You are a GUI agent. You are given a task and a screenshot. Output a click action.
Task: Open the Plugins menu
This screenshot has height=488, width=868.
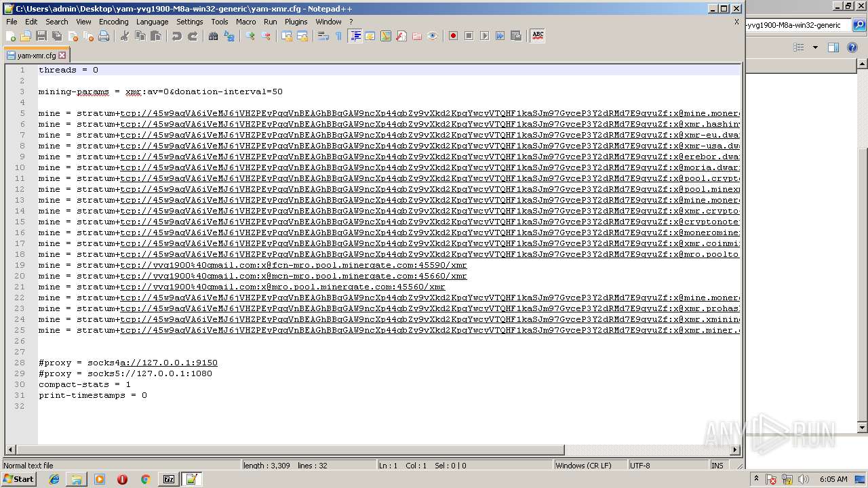pyautogui.click(x=296, y=22)
